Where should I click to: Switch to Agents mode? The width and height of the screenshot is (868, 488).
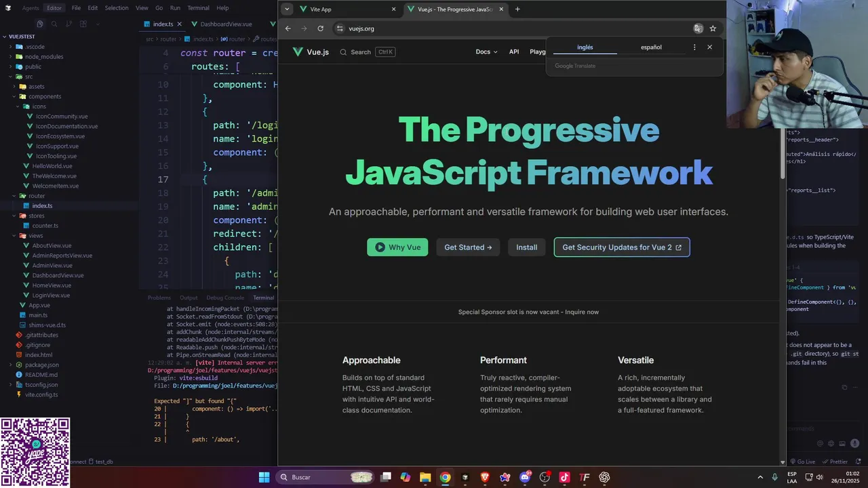[x=31, y=8]
